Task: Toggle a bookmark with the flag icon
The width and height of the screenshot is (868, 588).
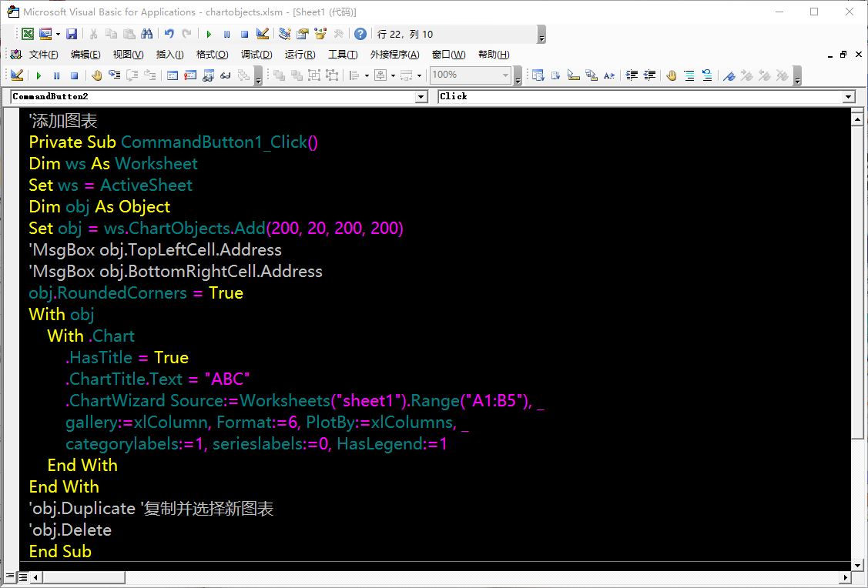Action: point(729,75)
